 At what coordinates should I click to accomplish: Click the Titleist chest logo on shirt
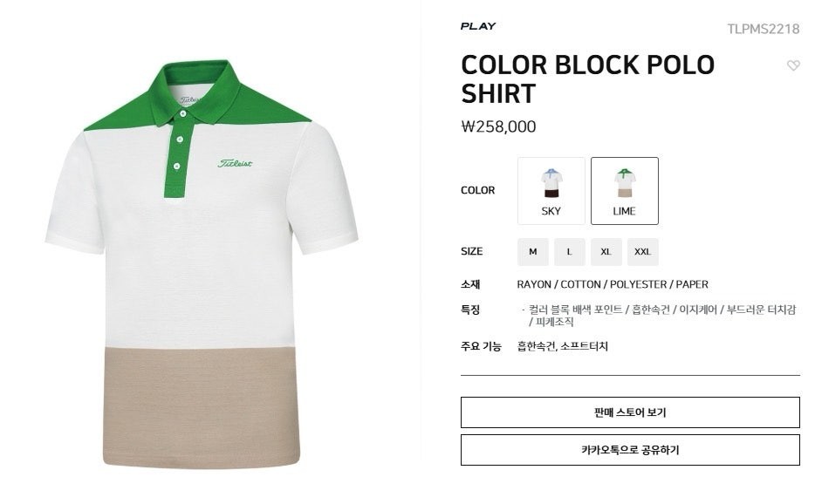click(x=235, y=163)
